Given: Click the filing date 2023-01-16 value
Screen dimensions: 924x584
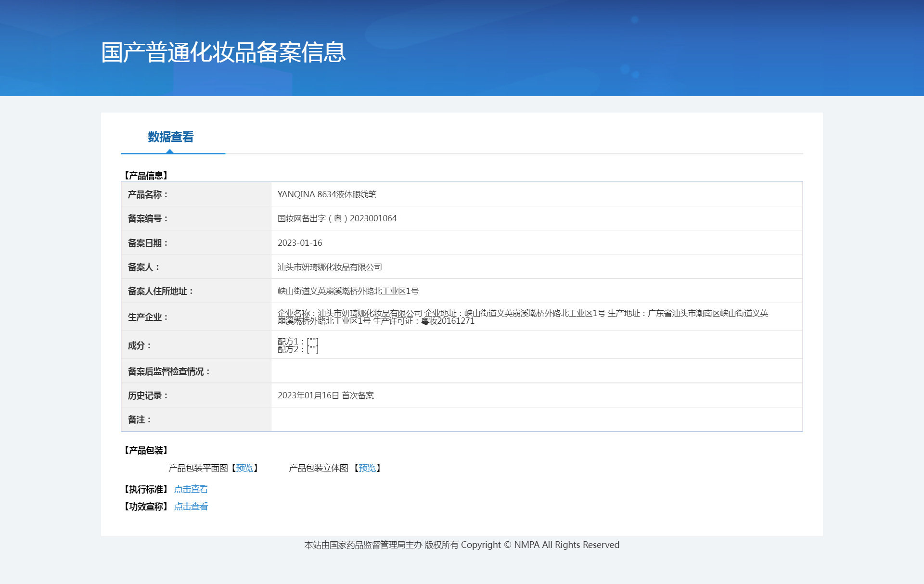Looking at the screenshot, I should [300, 243].
